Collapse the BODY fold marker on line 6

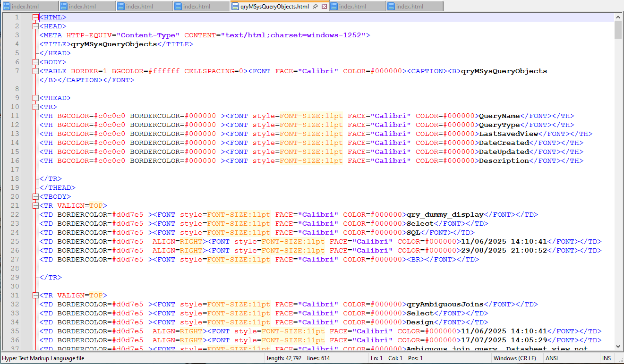(35, 62)
